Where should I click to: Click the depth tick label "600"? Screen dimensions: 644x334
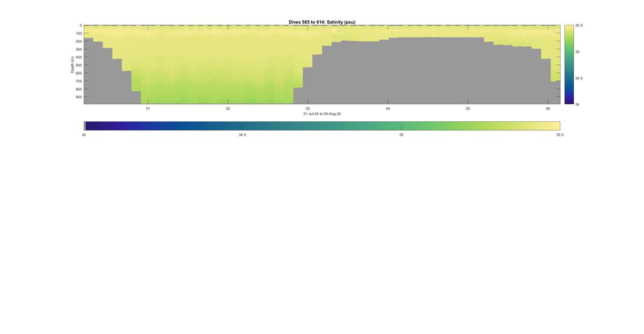(x=78, y=73)
